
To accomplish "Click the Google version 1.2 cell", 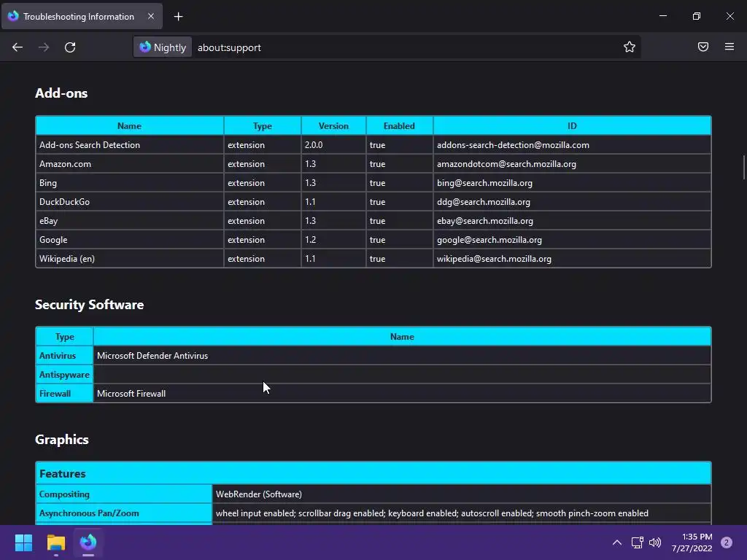I will (x=333, y=240).
